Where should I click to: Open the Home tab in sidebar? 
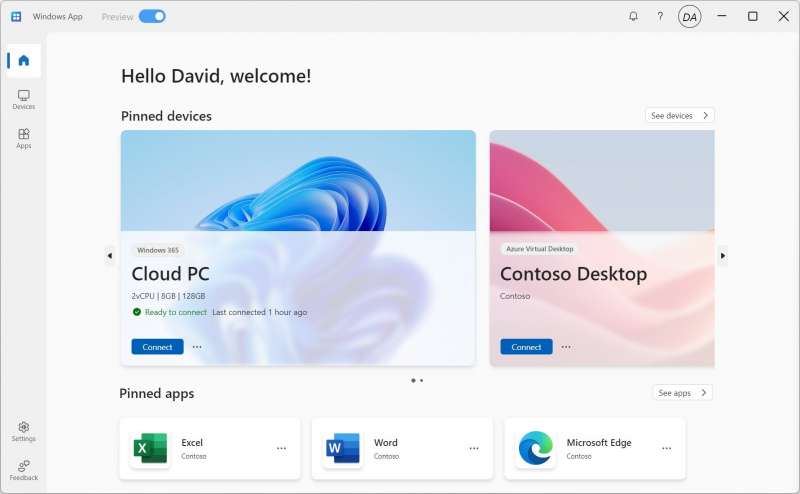click(23, 61)
